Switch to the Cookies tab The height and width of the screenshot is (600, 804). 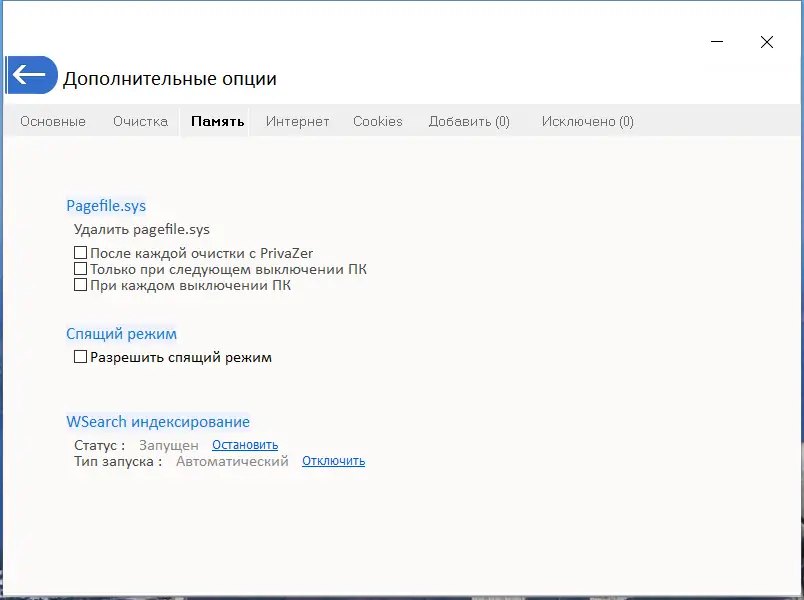click(x=377, y=120)
